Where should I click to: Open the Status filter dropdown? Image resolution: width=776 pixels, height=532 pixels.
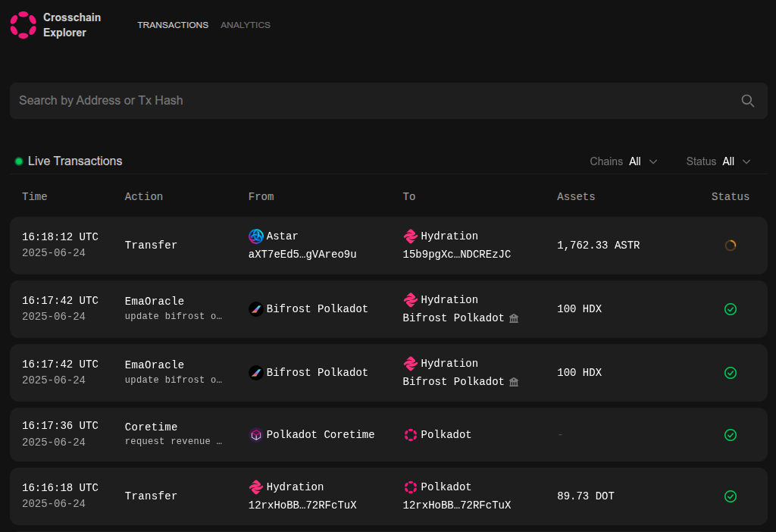718,161
